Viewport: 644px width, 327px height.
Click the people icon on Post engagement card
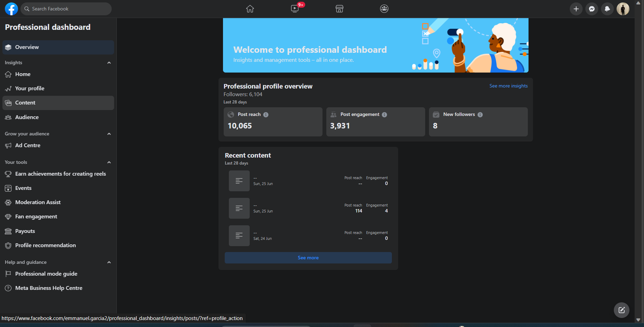[x=334, y=115]
